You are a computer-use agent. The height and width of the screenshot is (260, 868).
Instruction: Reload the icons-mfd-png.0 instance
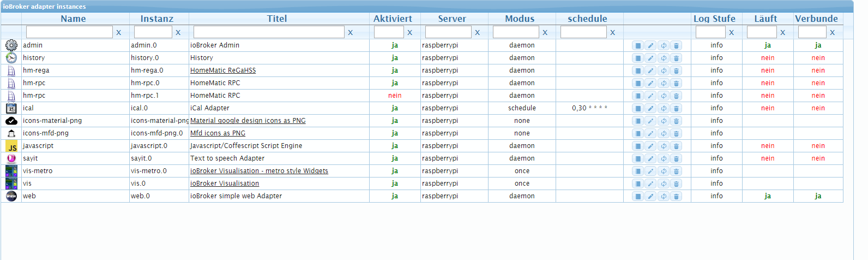point(664,133)
